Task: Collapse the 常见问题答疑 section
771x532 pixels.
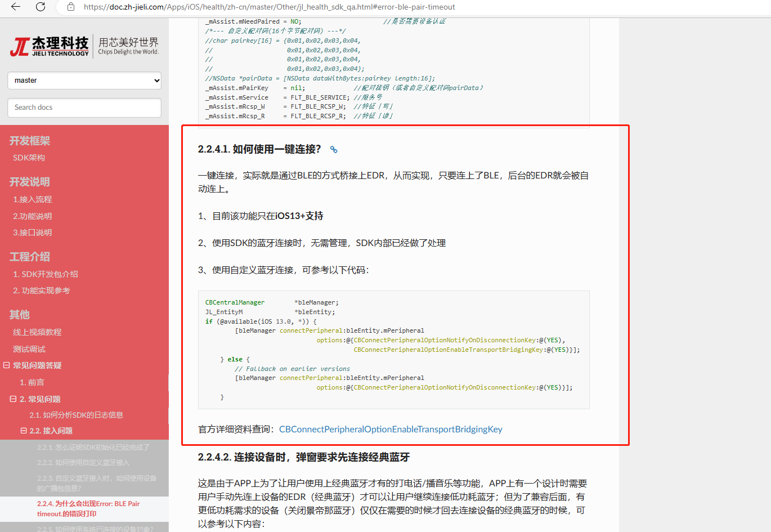Action: click(6, 365)
